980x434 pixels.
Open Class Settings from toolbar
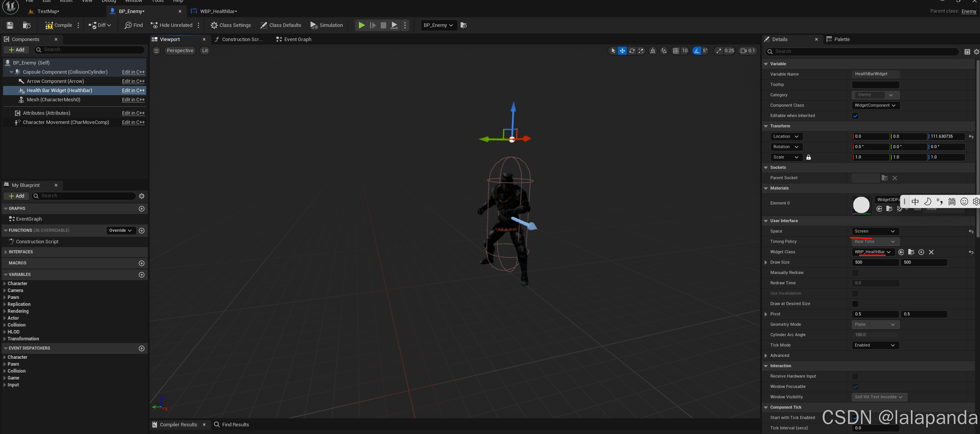click(231, 25)
